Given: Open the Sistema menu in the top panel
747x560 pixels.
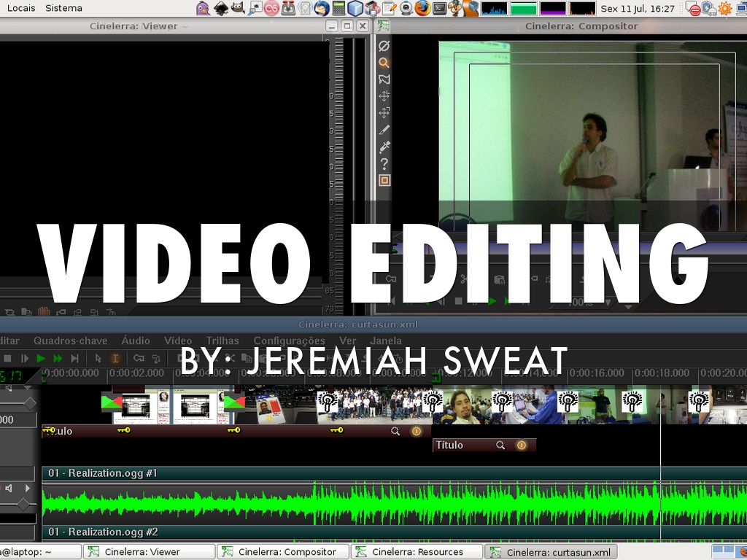Looking at the screenshot, I should 63,8.
